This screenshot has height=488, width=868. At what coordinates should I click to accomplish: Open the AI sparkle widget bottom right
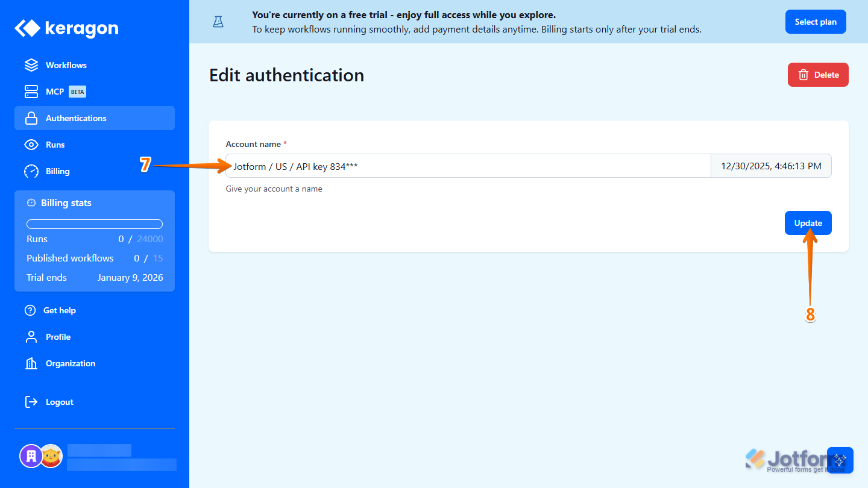[x=840, y=460]
